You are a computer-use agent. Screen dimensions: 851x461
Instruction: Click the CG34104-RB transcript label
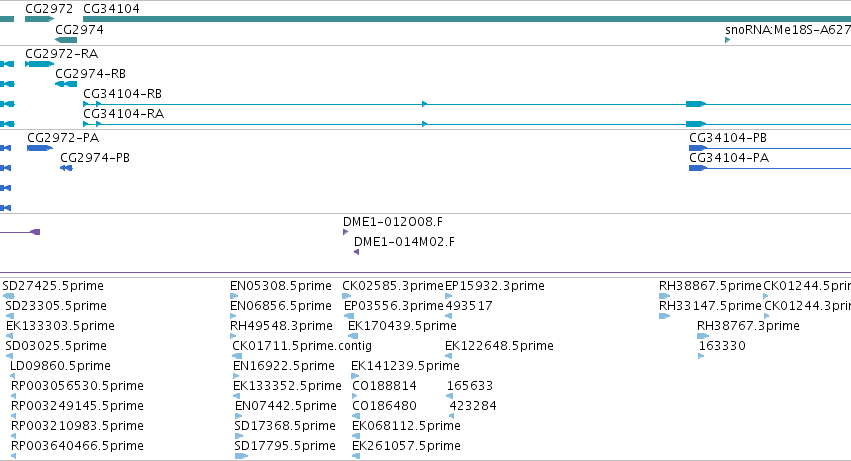(123, 94)
